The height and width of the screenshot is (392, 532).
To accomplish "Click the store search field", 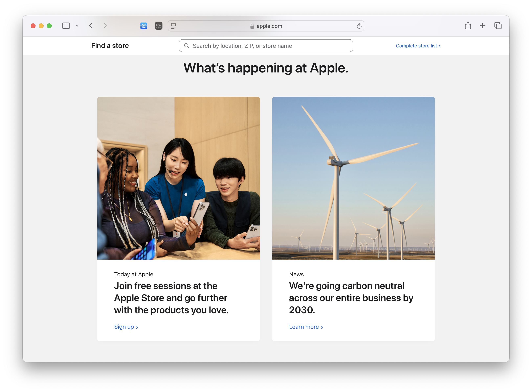I will (x=266, y=46).
